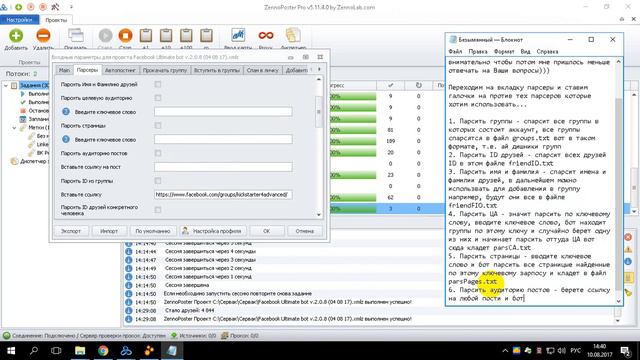
Task: Click the scroll-down arrow of the parameters list
Action: pos(319,215)
